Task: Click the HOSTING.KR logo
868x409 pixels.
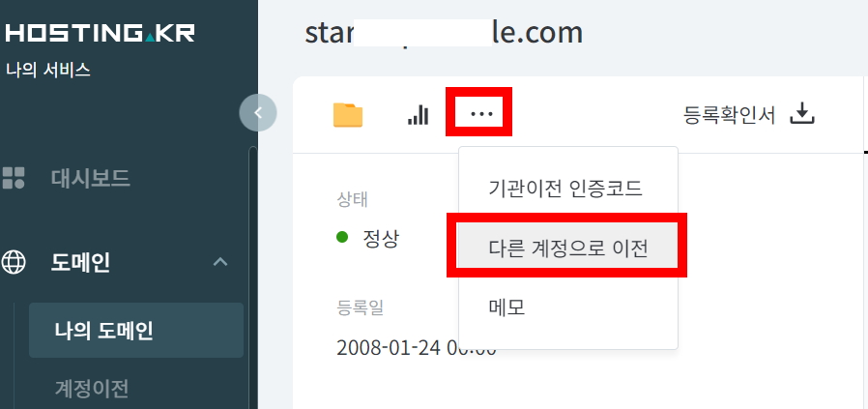Action: tap(100, 33)
